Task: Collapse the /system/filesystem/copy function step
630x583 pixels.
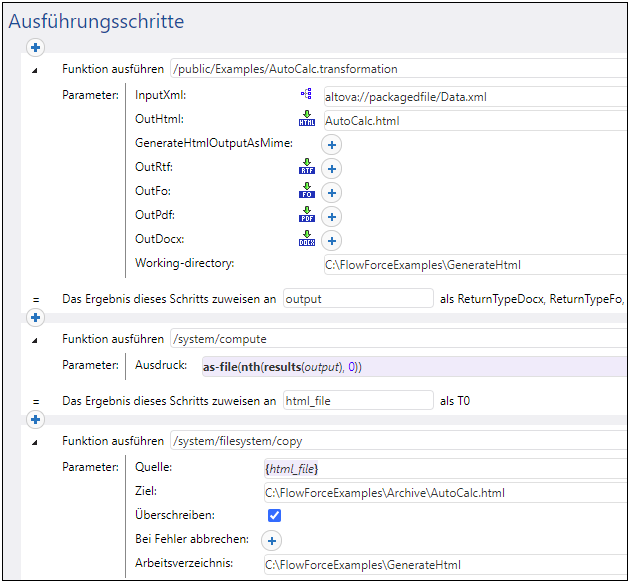Action: 35,441
